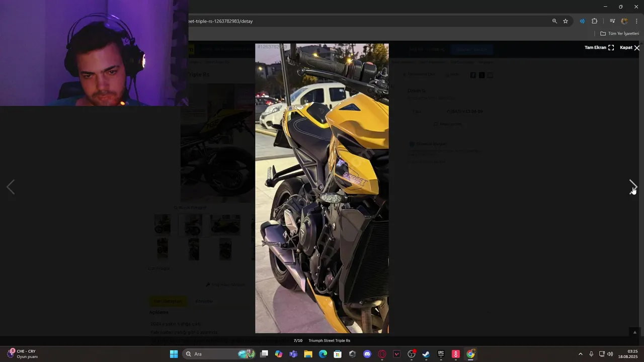Viewport: 644px width, 362px height.
Task: Launch Copilot from the taskbar
Action: tap(279, 354)
